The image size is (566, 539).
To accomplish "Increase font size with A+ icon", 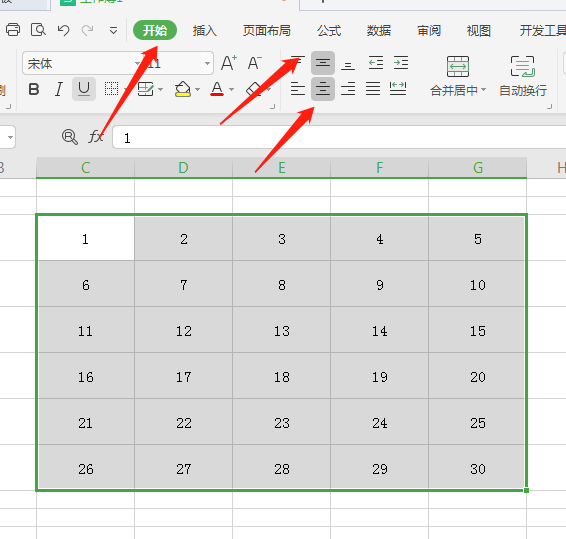I will 229,63.
